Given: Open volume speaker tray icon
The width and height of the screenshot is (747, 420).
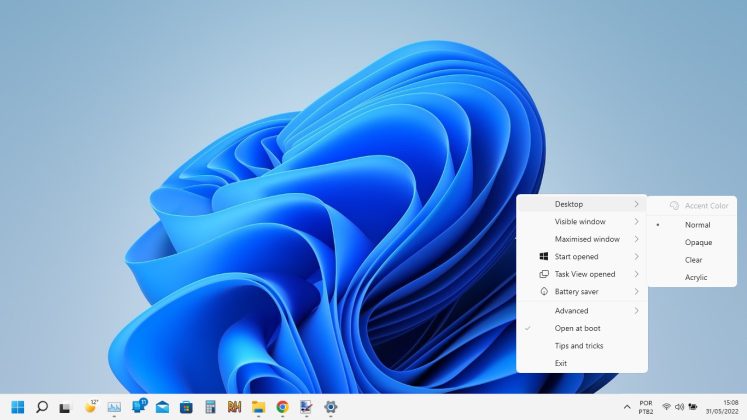Looking at the screenshot, I should click(679, 407).
